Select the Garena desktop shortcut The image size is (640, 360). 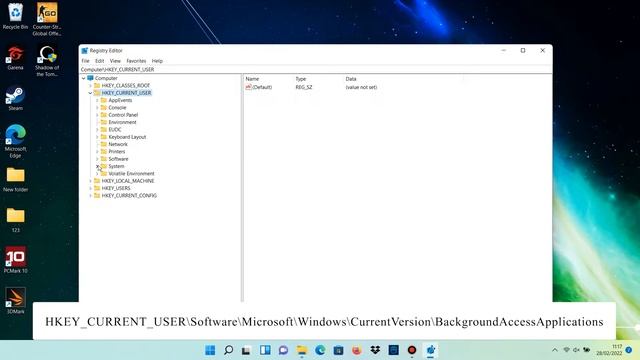pyautogui.click(x=16, y=58)
